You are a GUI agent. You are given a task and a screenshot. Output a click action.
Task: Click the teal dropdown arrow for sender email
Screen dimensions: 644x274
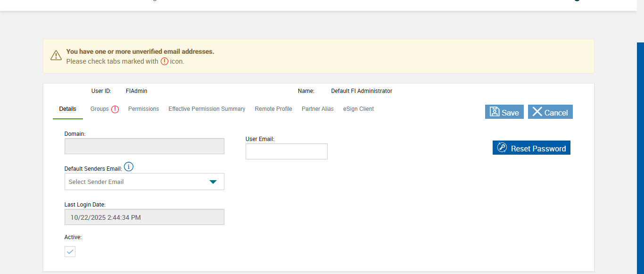pyautogui.click(x=213, y=182)
